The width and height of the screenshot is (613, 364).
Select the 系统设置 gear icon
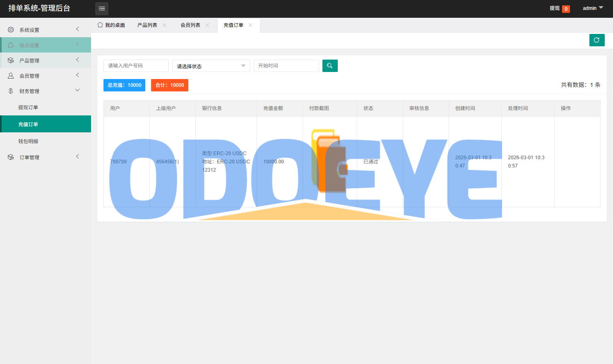pos(10,29)
